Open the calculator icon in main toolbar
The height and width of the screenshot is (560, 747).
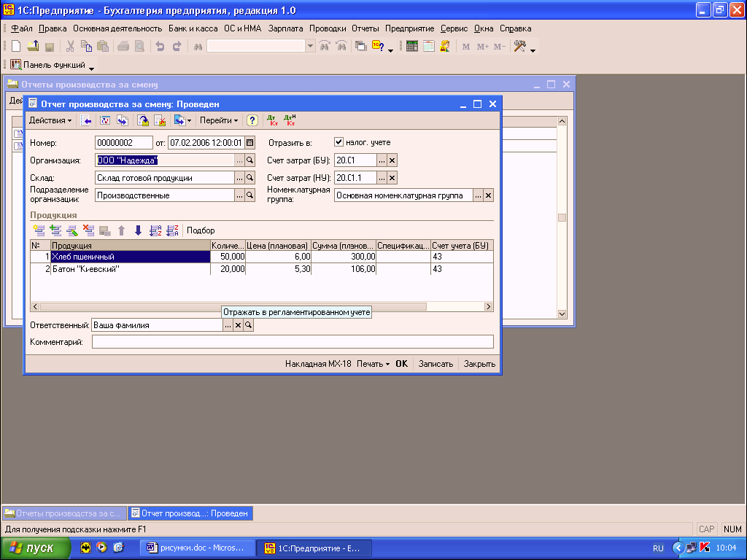tap(412, 46)
